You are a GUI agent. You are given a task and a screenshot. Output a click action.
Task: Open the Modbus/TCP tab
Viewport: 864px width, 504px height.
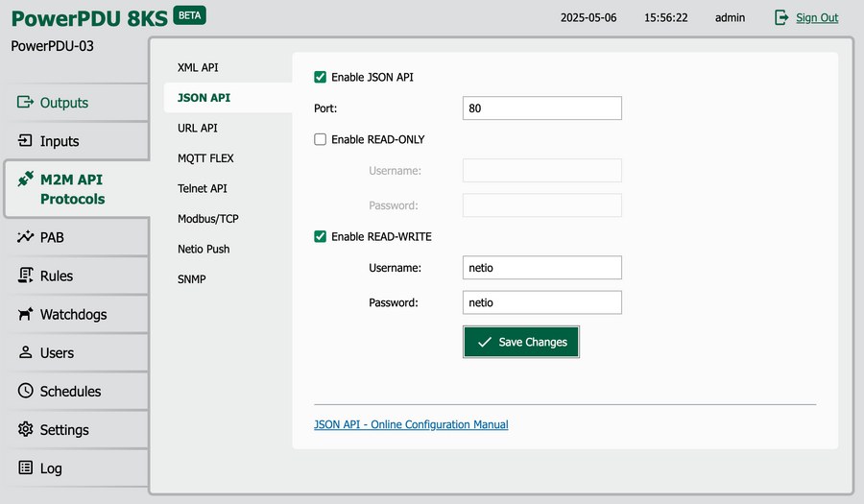click(207, 219)
